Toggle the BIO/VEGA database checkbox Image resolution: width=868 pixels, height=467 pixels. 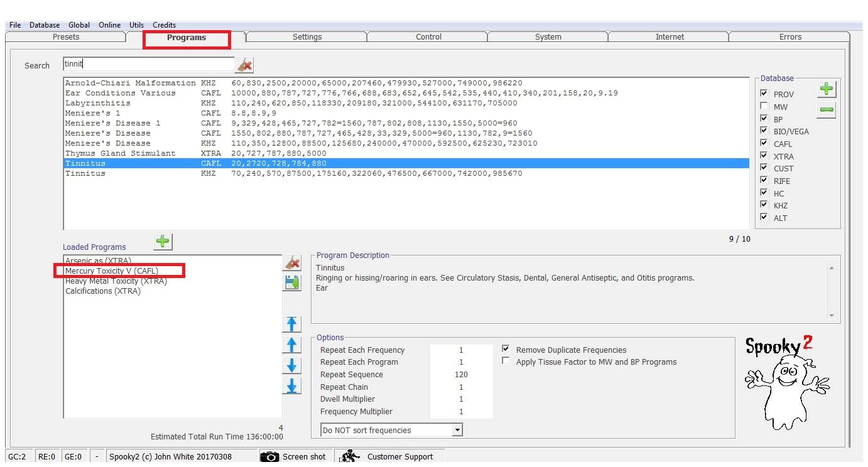point(764,131)
